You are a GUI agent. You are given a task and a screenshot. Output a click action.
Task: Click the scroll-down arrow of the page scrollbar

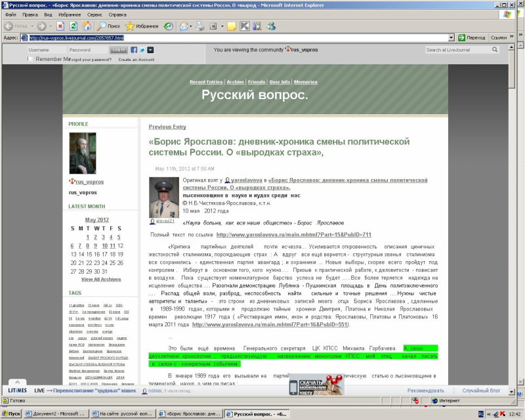[511, 391]
